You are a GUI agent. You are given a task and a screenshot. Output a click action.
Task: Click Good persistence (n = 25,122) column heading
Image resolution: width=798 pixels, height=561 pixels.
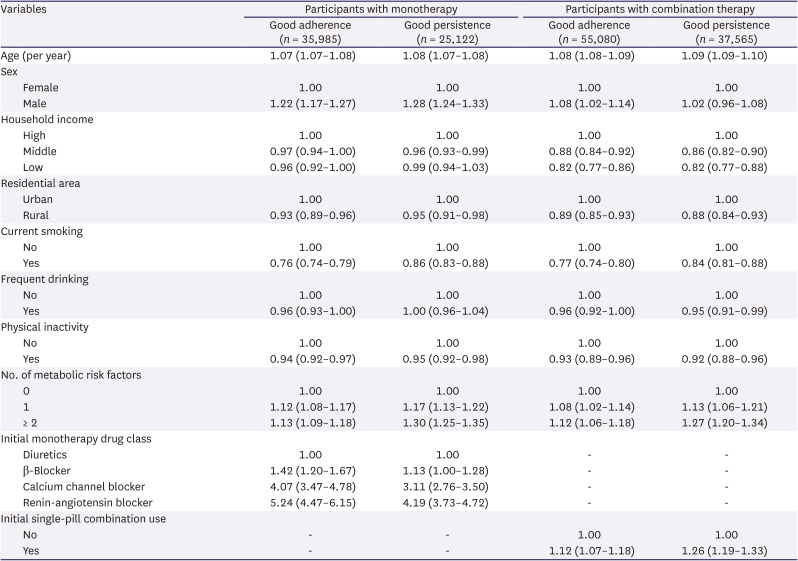452,31
